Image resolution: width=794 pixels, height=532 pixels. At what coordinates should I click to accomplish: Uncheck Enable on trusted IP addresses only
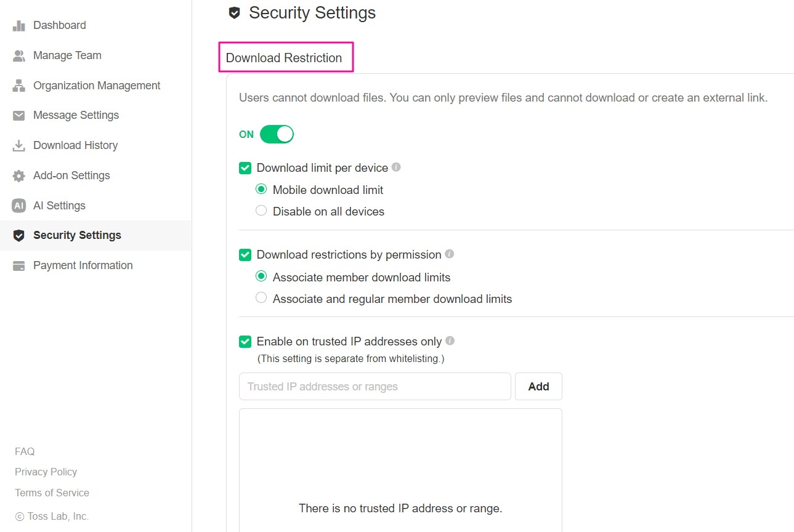tap(245, 341)
